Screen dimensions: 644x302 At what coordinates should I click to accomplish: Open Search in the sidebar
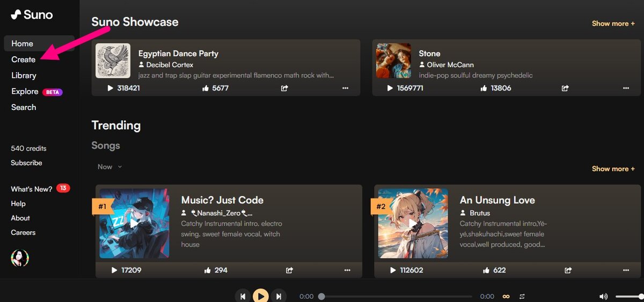click(24, 107)
